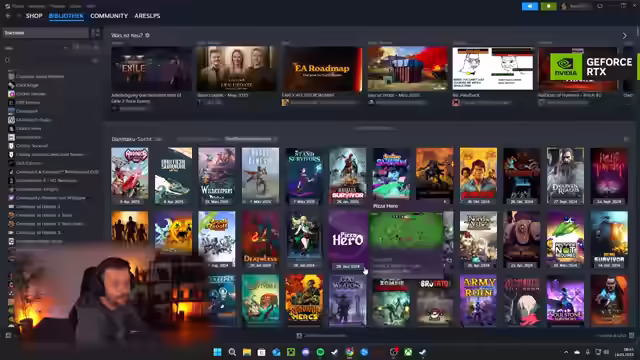
Task: Open the Community tab
Action: (x=109, y=16)
